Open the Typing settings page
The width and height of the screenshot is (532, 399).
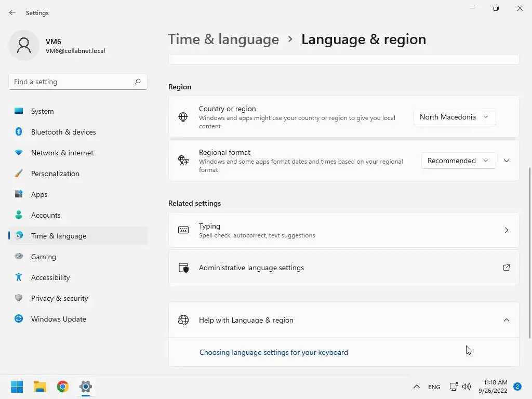343,230
